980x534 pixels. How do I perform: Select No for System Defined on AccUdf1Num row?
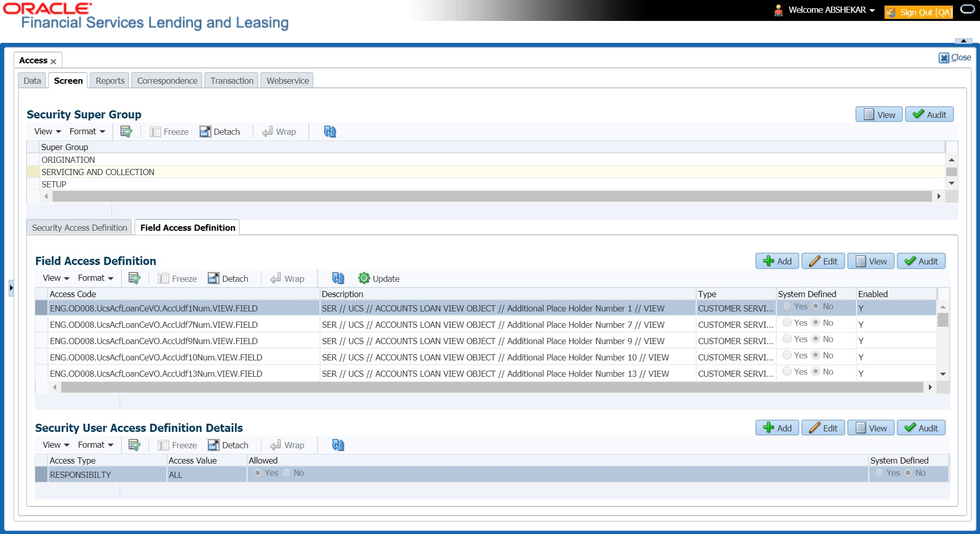pos(816,306)
